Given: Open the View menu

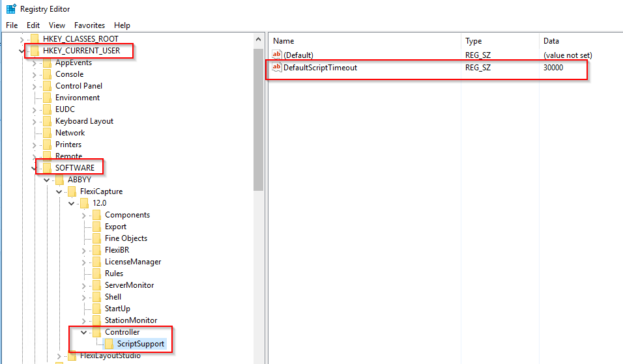Looking at the screenshot, I should (x=57, y=25).
